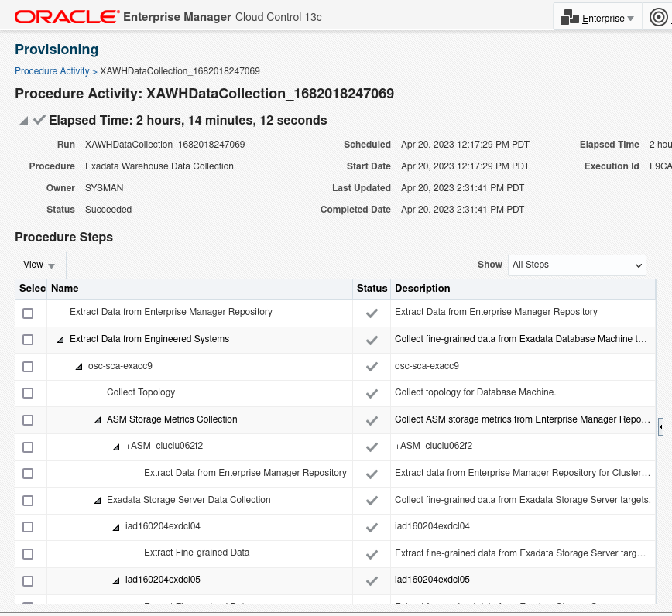Check the box for the osc-sca-exacc9 step
Image resolution: width=672 pixels, height=616 pixels.
click(28, 367)
